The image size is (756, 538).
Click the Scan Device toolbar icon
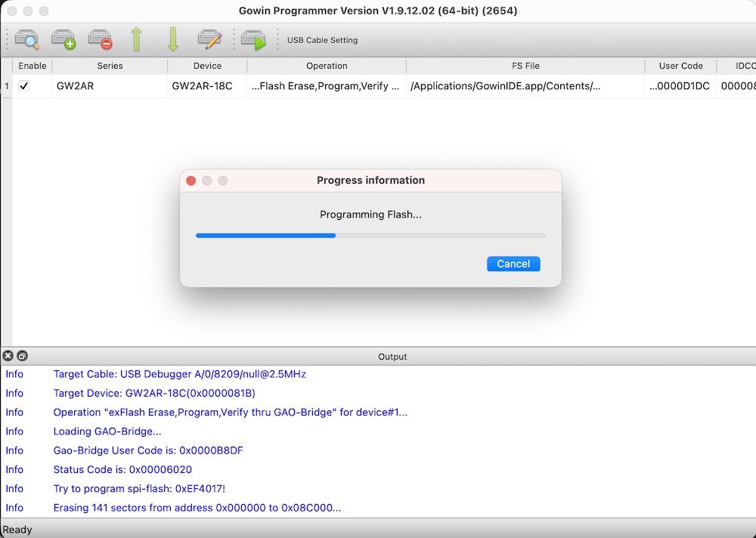click(x=26, y=39)
